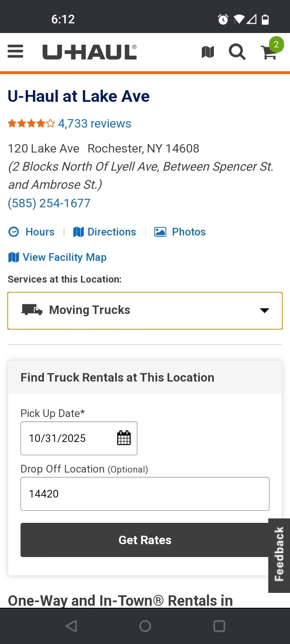Open the 4,733 reviews link

click(x=95, y=124)
